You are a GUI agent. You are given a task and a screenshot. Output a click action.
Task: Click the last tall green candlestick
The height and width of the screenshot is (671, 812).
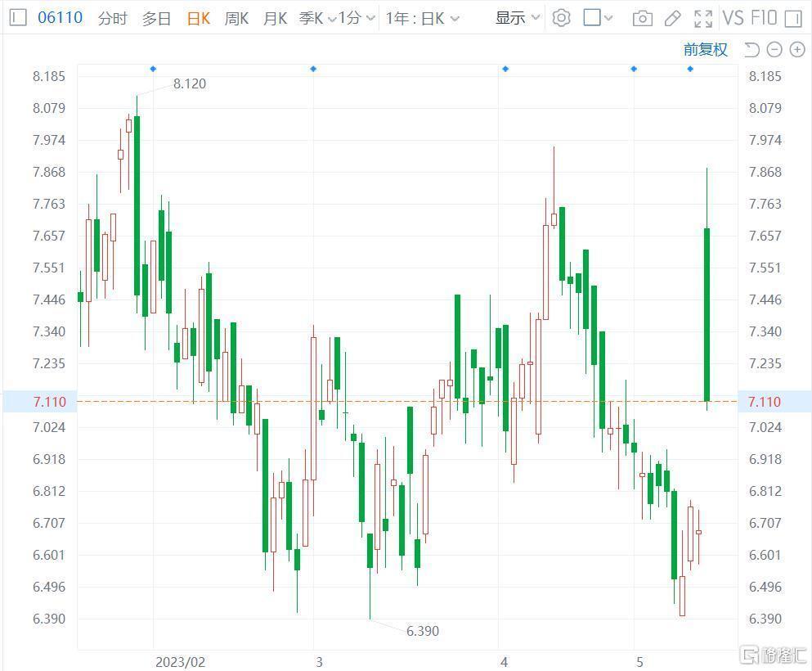pyautogui.click(x=707, y=314)
